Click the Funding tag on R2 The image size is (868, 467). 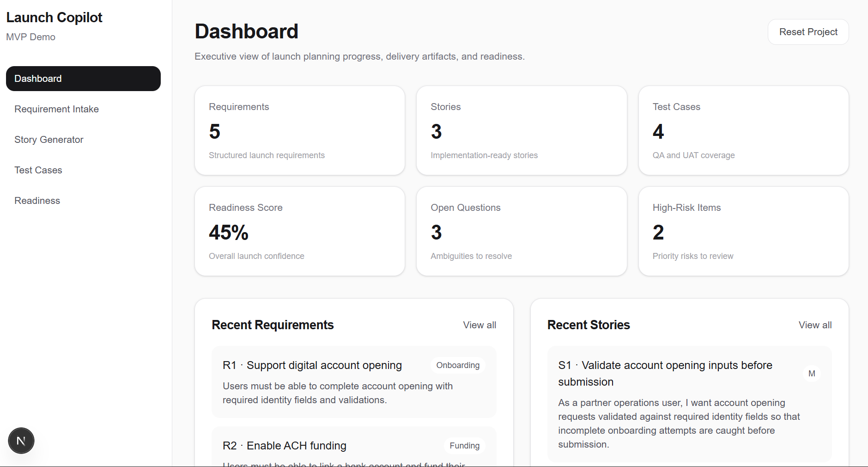(x=464, y=446)
